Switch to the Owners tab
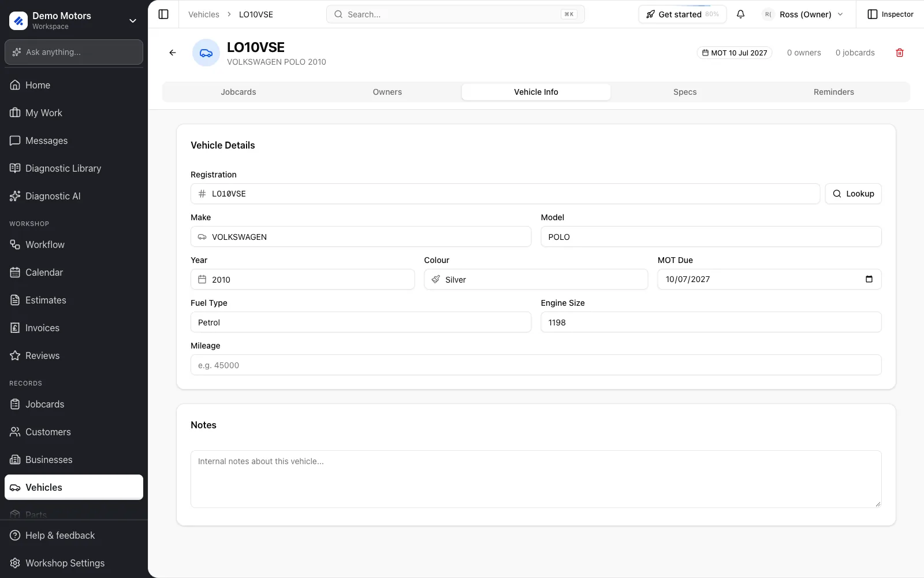 (388, 92)
